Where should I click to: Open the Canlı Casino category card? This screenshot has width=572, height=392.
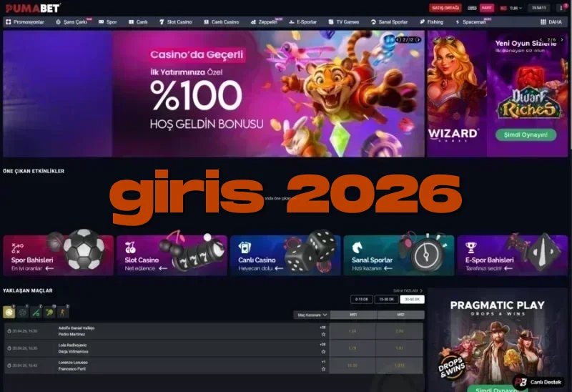[x=285, y=255]
